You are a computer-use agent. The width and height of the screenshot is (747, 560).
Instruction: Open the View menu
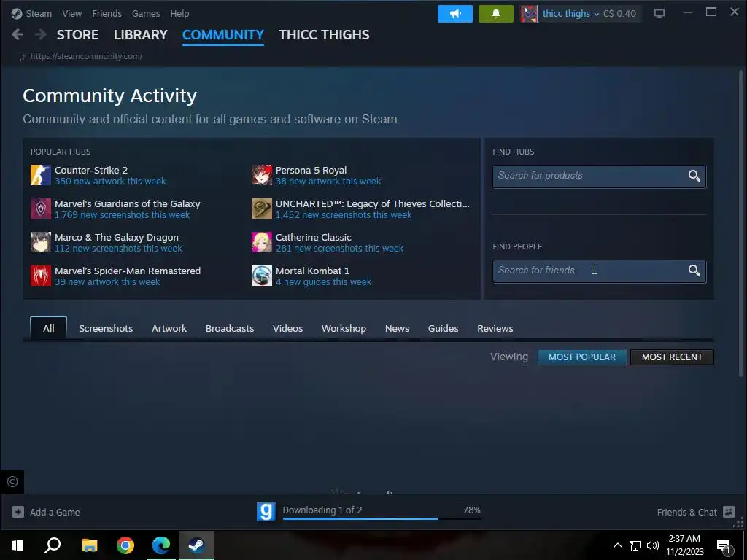tap(72, 13)
